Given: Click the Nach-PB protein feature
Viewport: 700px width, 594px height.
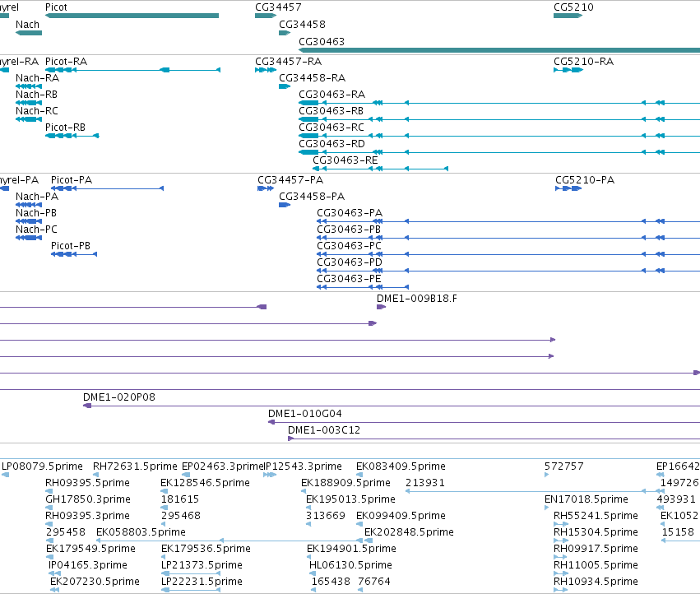Looking at the screenshot, I should pos(29,221).
